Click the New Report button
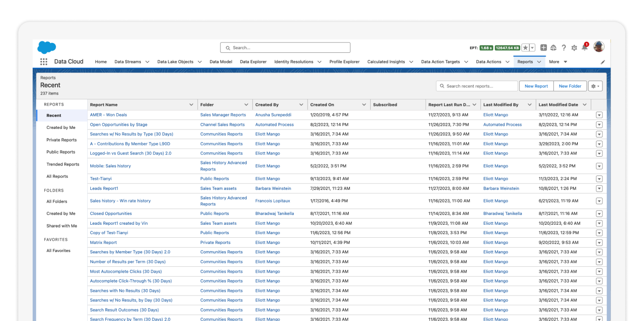This screenshot has width=644, height=321. click(x=536, y=86)
